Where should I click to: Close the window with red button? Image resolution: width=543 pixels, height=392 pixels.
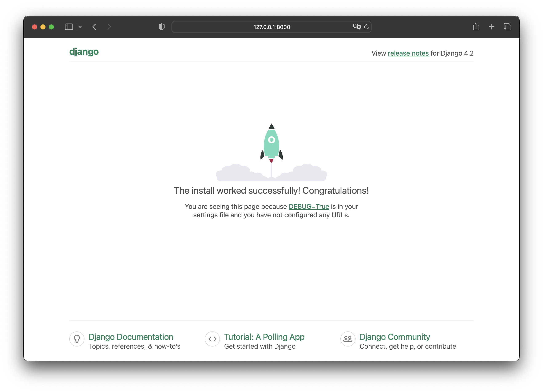(x=35, y=27)
